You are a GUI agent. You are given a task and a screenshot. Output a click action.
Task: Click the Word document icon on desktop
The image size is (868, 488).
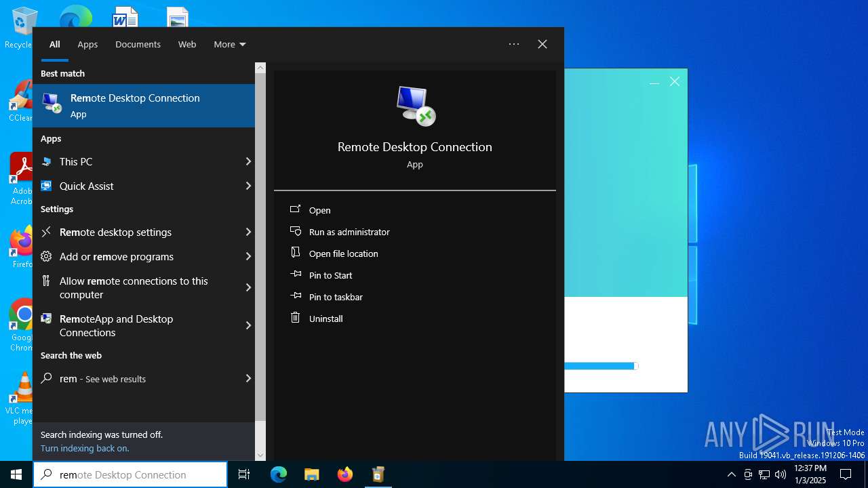tap(125, 17)
